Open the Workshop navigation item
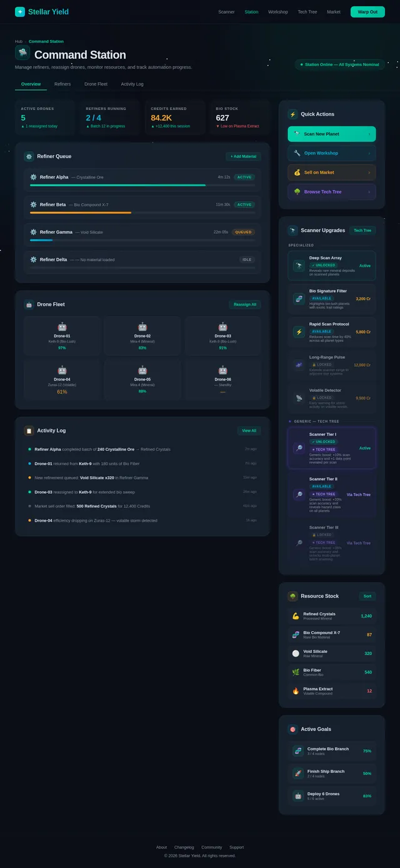 278,12
